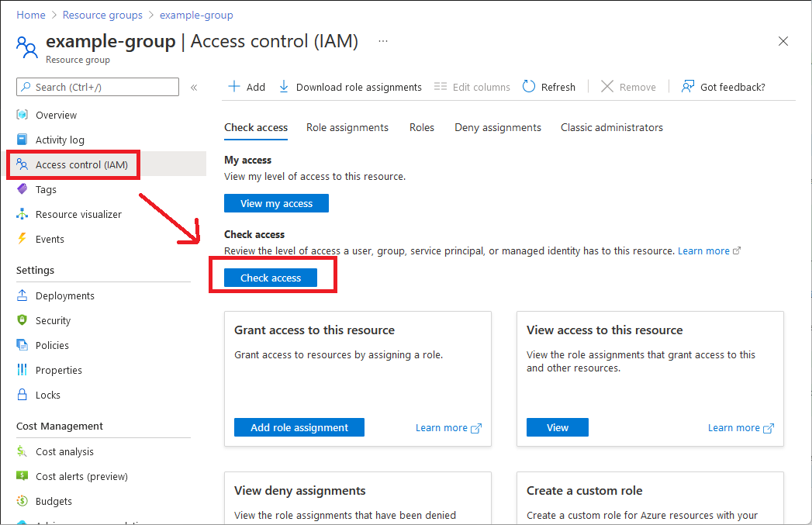Select Policies label under Settings
Image resolution: width=812 pixels, height=525 pixels.
[x=52, y=345]
